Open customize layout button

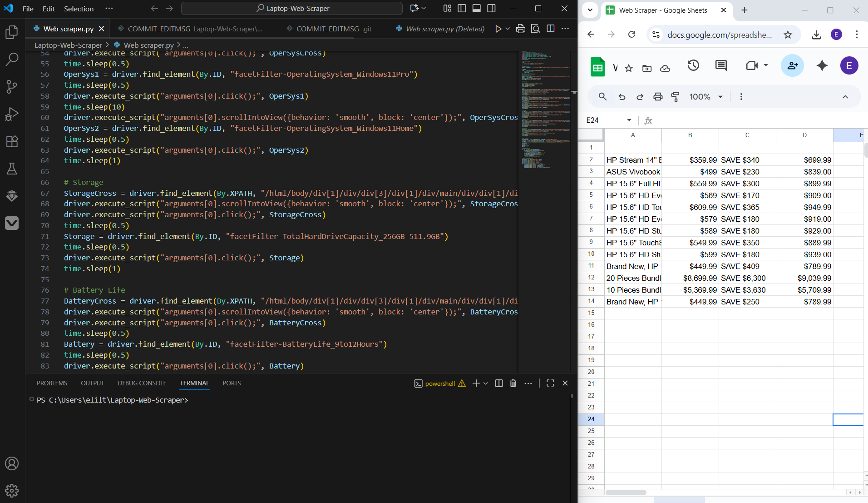click(x=447, y=8)
